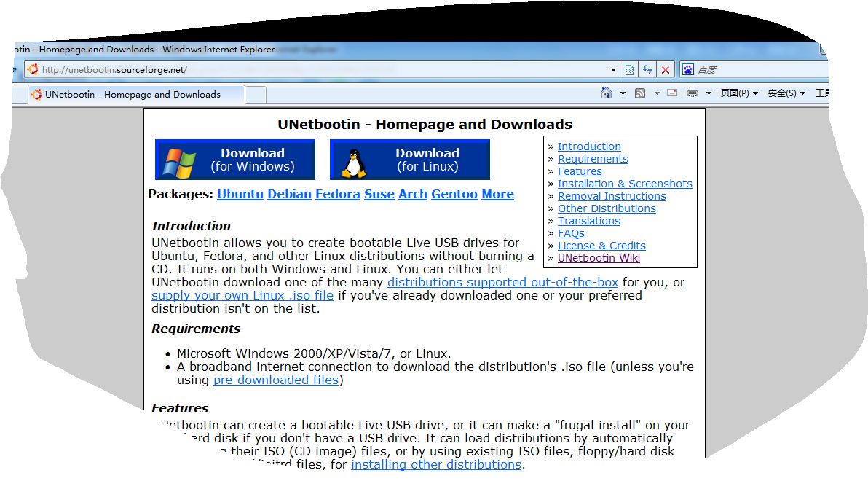868x481 pixels.
Task: Open the Print options dropdown arrow
Action: tap(709, 93)
